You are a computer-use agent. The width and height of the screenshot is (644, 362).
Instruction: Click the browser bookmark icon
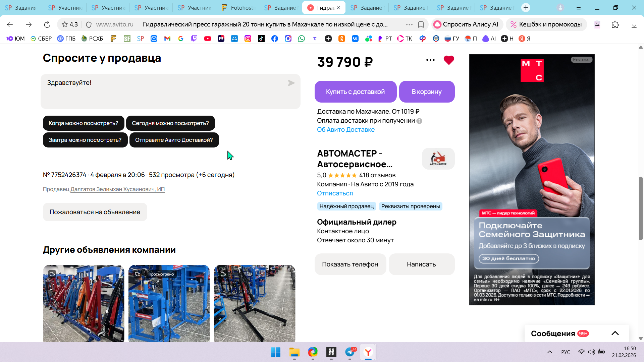(421, 24)
